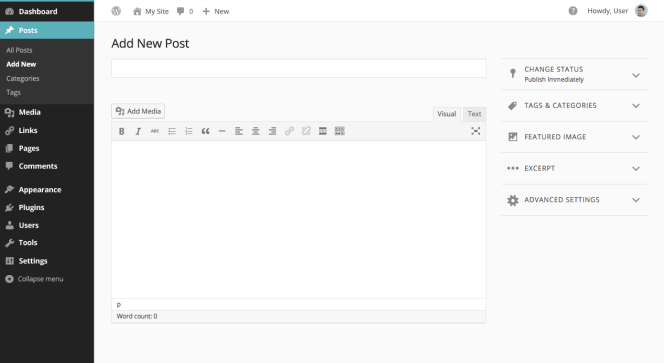Viewport: 664px width, 363px height.
Task: Expand the Tags & Categories chevron
Action: pyautogui.click(x=636, y=106)
